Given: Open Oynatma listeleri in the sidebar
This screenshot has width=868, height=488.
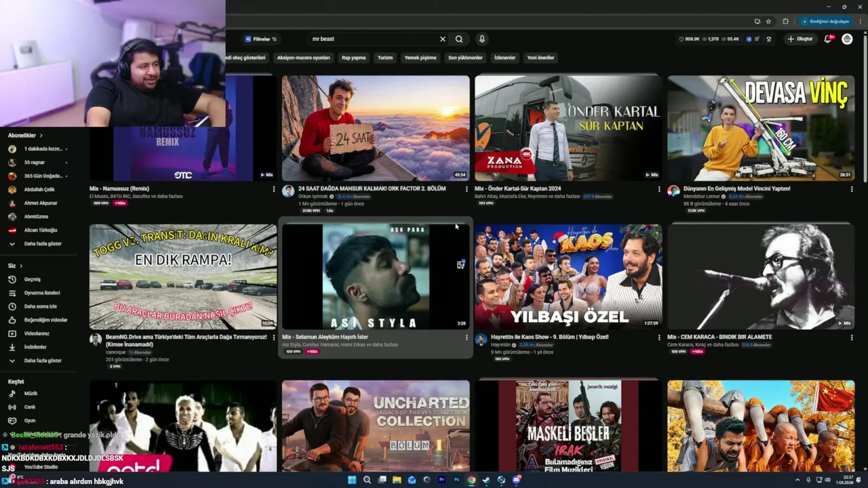Looking at the screenshot, I should [x=42, y=293].
